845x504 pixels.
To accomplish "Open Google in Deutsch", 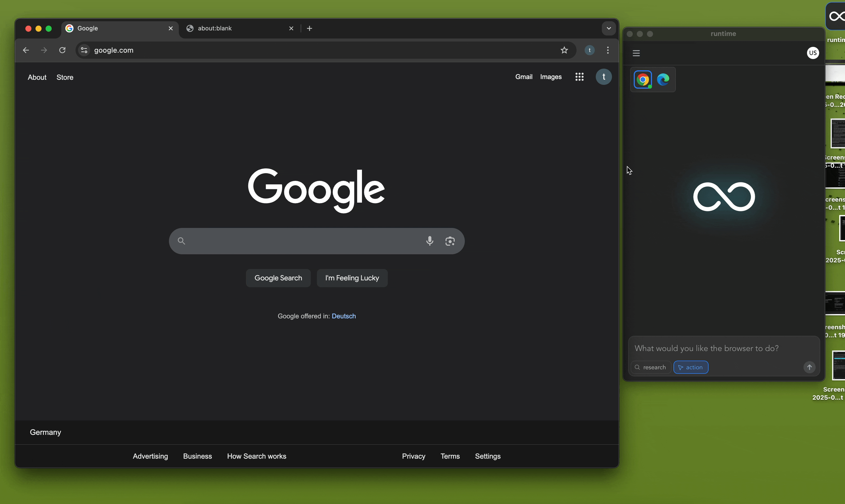I will click(344, 316).
